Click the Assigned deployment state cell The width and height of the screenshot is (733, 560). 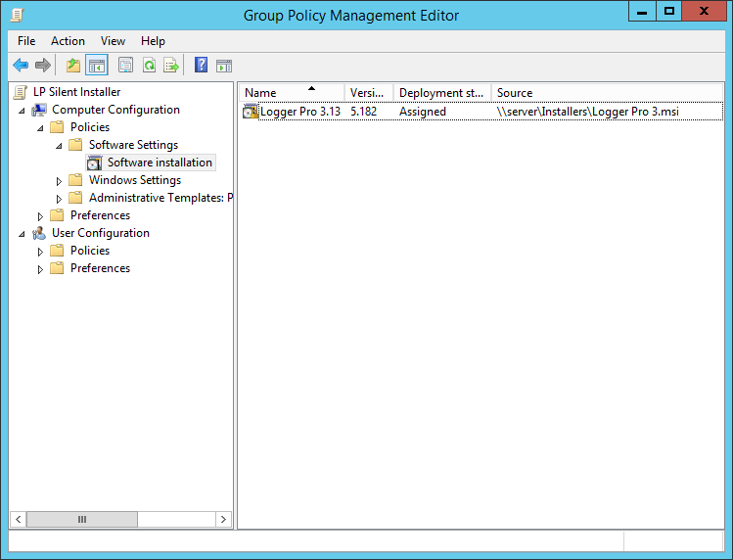[423, 112]
